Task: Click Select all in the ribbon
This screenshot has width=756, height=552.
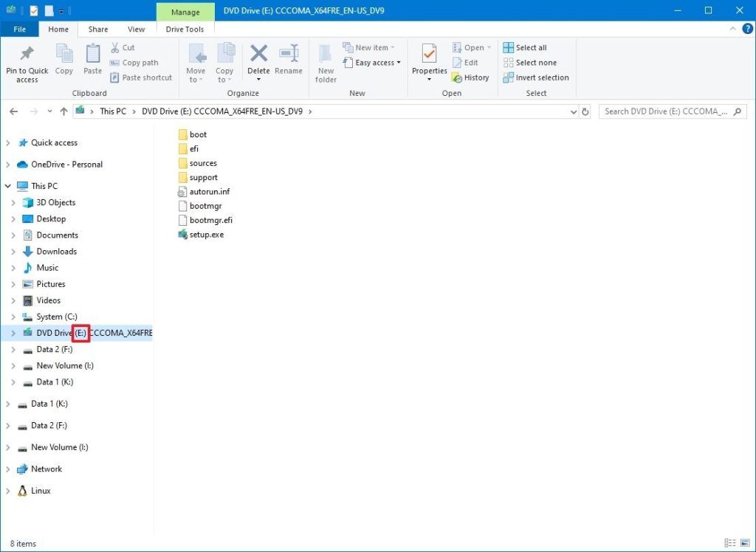Action: pos(525,47)
